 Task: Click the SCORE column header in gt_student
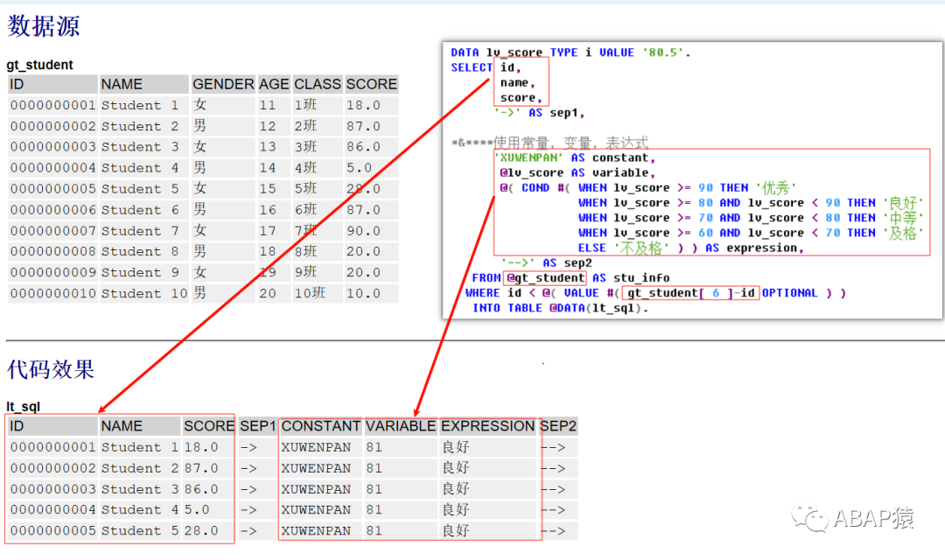click(x=371, y=84)
